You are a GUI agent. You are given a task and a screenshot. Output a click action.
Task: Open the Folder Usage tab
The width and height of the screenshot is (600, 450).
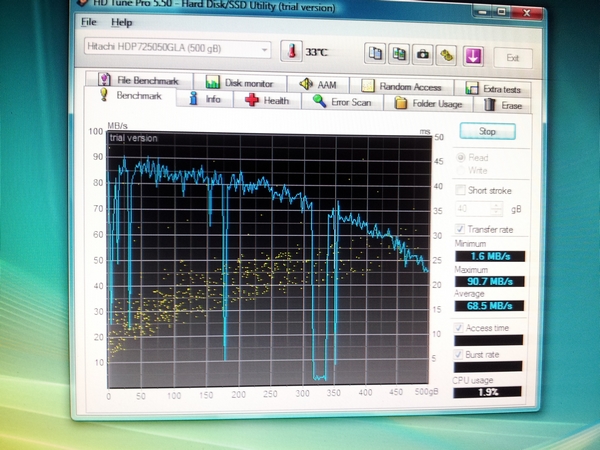(x=428, y=103)
